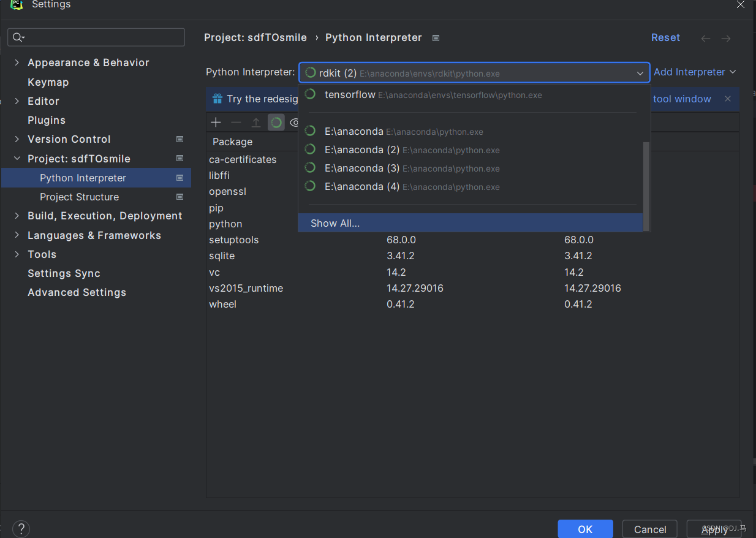Click the PyCharm logo in title bar
The image size is (756, 538).
[17, 4]
